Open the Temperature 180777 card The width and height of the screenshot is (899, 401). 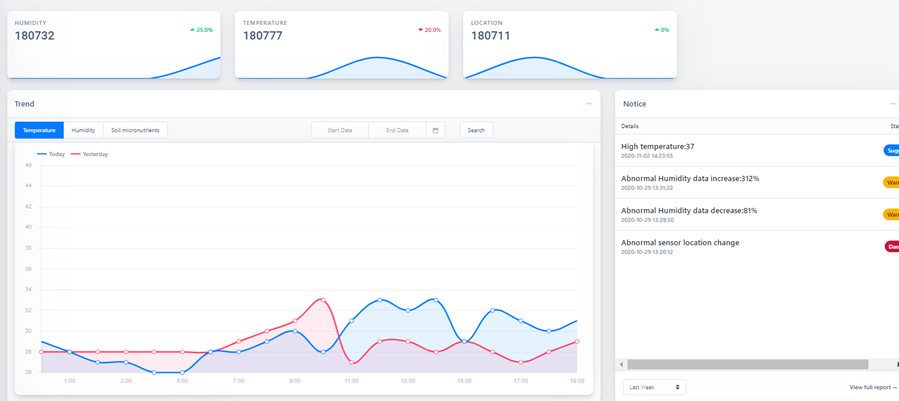point(342,45)
